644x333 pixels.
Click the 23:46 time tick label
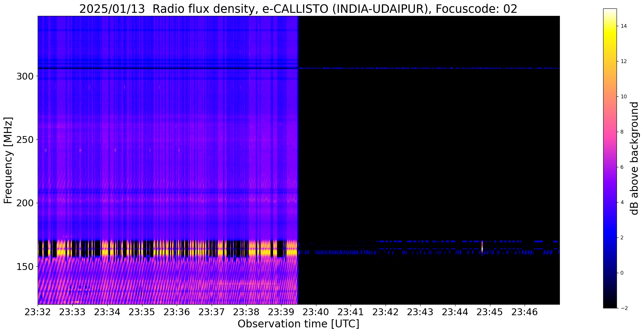point(525,312)
